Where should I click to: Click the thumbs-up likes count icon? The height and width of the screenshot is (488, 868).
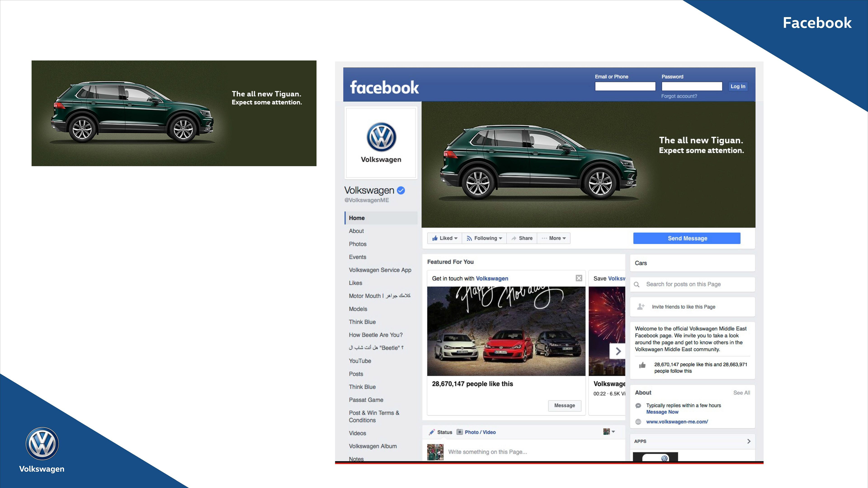(x=642, y=365)
